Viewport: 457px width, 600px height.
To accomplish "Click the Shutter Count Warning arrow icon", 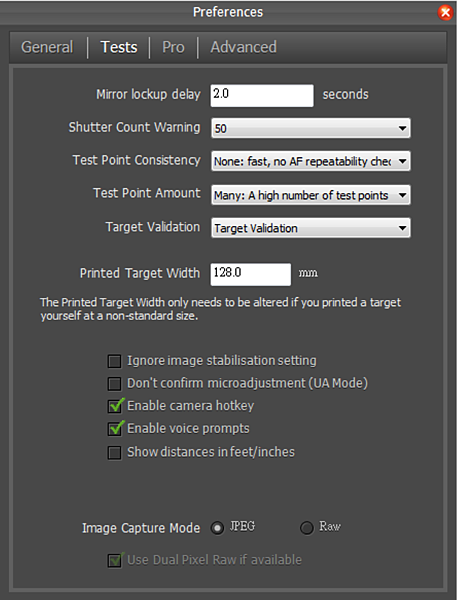I will pyautogui.click(x=402, y=128).
